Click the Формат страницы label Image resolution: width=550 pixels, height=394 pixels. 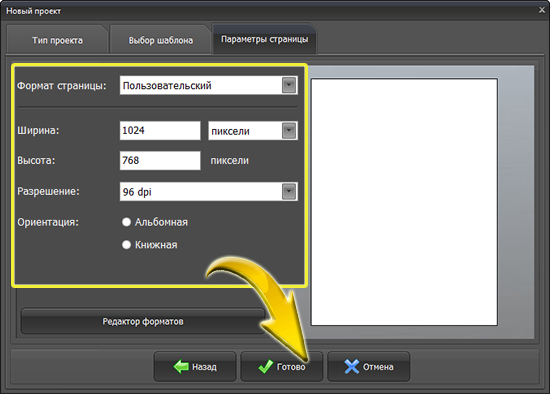[62, 86]
